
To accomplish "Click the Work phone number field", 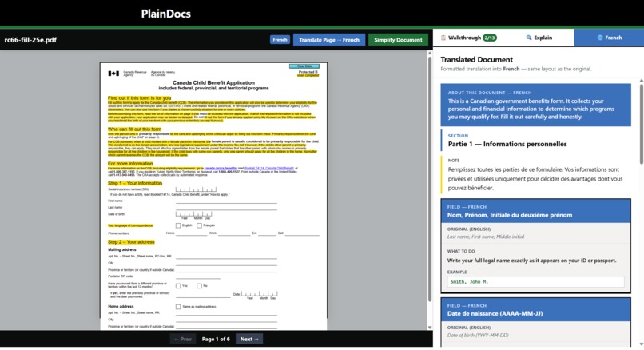I will click(234, 233).
